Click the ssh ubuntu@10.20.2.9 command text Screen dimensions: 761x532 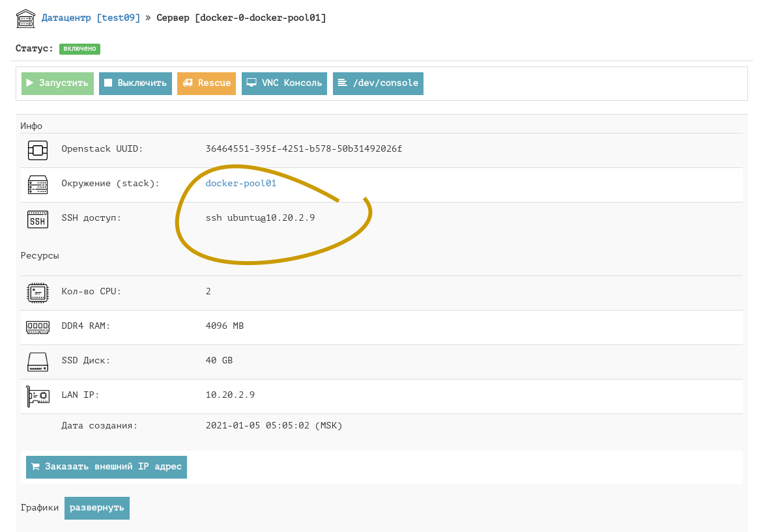[x=260, y=218]
